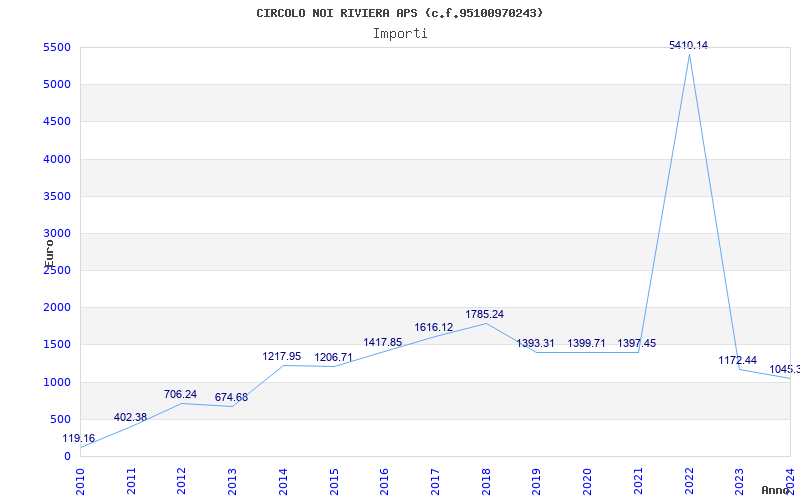Click the 2014 x-axis year label
This screenshot has width=800, height=500.
[283, 481]
